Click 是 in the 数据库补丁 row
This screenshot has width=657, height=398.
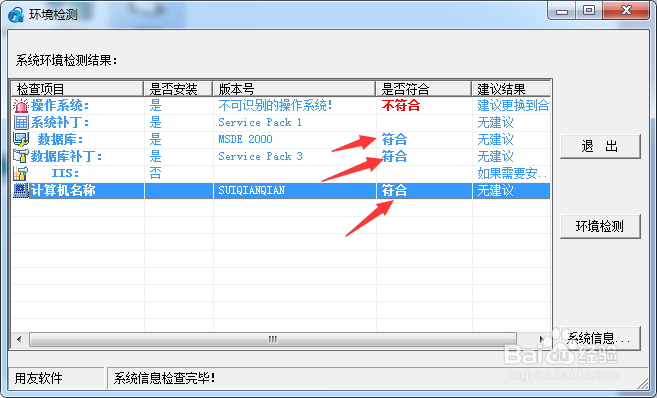click(155, 156)
